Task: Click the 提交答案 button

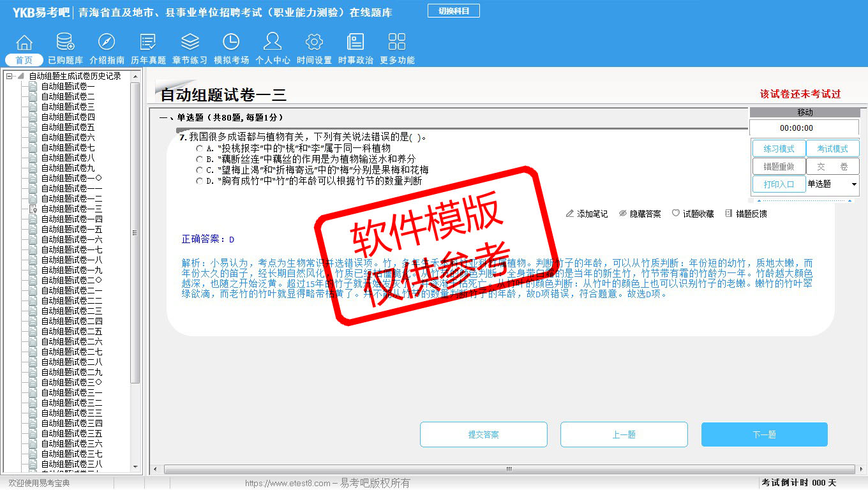Action: click(483, 434)
